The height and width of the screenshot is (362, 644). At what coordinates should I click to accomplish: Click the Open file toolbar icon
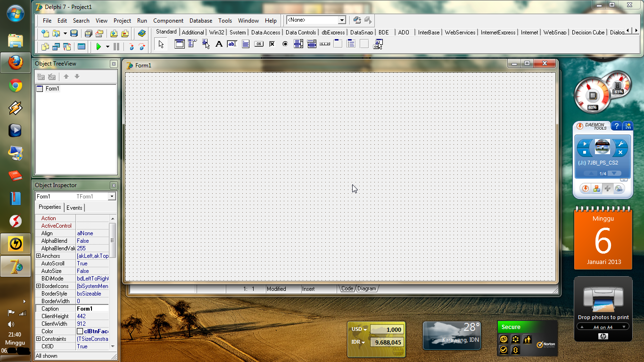point(56,33)
